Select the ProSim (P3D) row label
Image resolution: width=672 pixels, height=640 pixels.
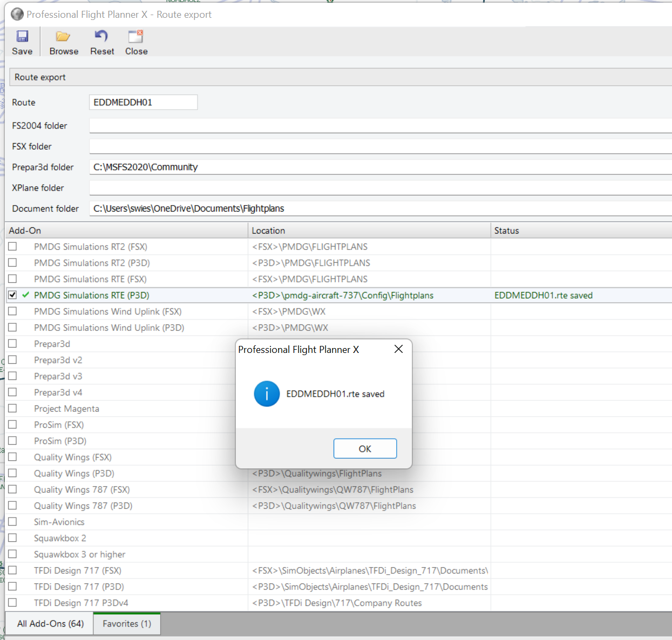tap(60, 441)
